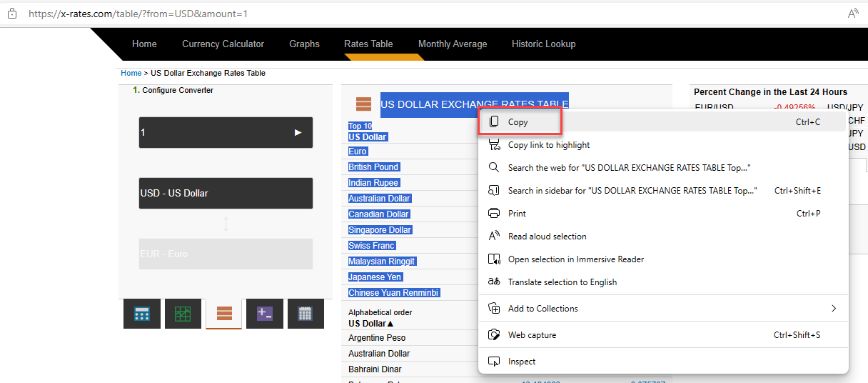This screenshot has width=868, height=383.
Task: Choose Copy from the context menu
Action: [663, 122]
